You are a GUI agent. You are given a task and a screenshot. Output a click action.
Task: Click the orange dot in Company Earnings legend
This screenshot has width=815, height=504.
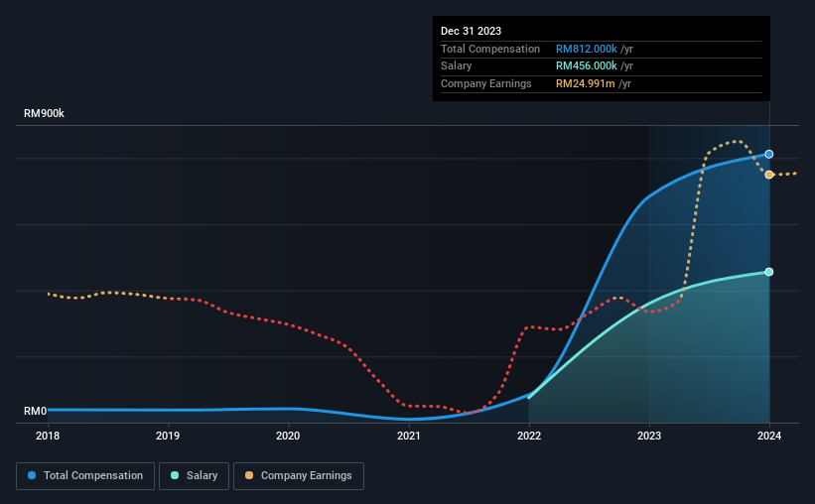[249, 475]
